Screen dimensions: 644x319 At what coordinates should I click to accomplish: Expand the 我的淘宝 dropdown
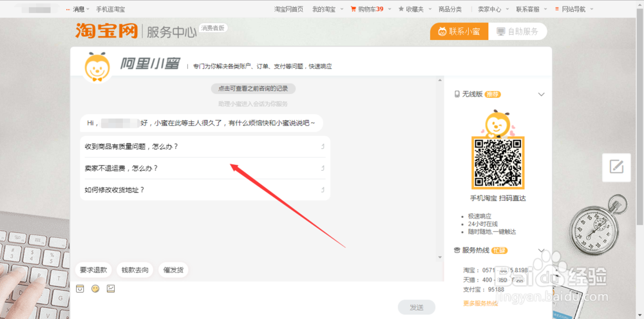click(342, 9)
